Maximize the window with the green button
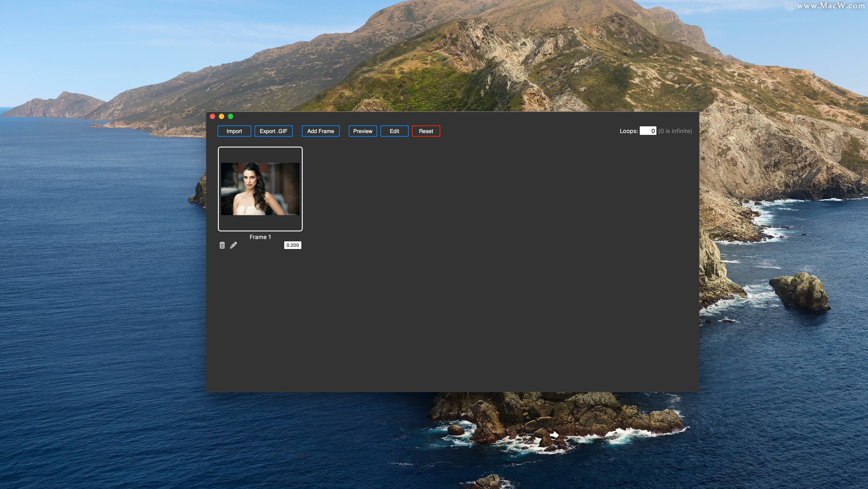This screenshot has width=868, height=489. point(231,116)
